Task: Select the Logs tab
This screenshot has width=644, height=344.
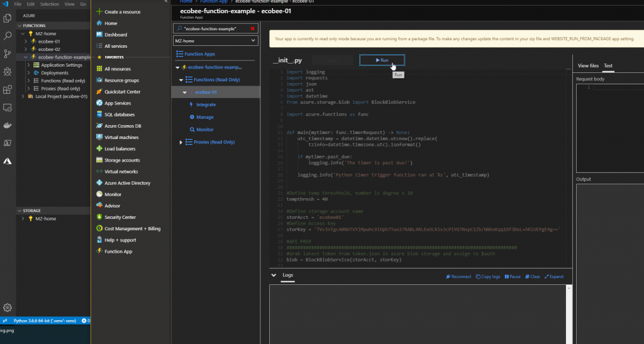Action: tap(288, 275)
